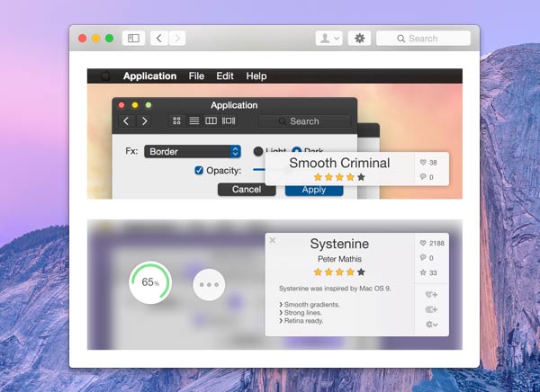The image size is (540, 392).
Task: Switch to cover flow view
Action: click(229, 120)
